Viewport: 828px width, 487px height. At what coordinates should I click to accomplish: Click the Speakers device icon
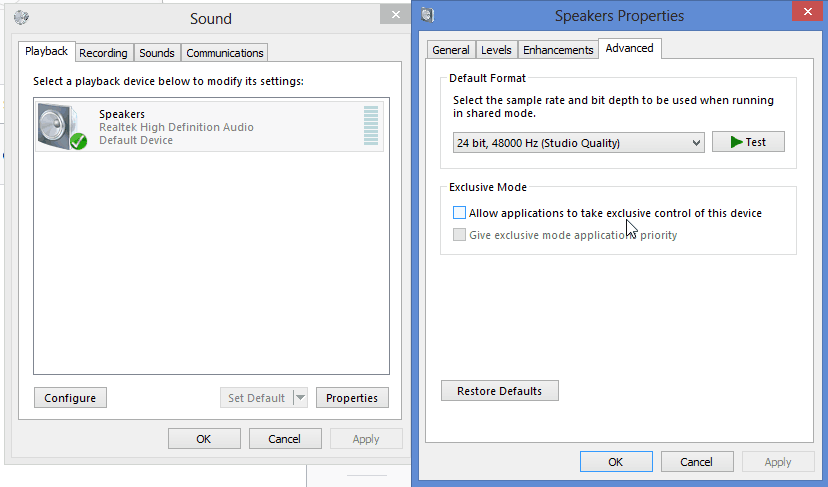click(x=62, y=127)
